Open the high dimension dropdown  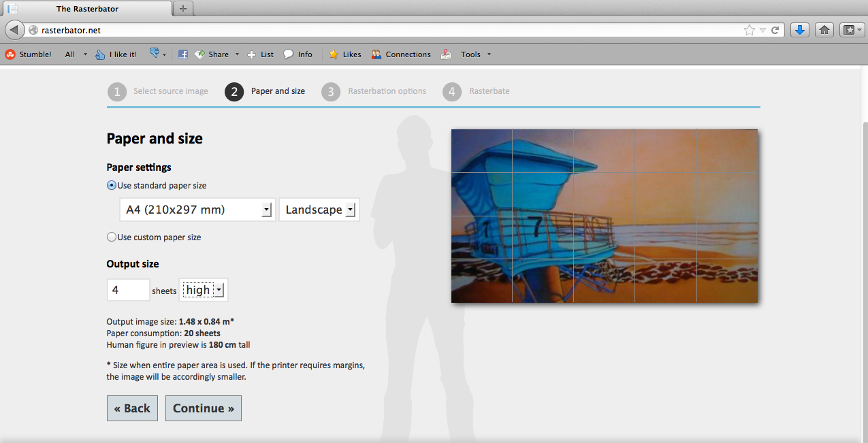tap(204, 290)
